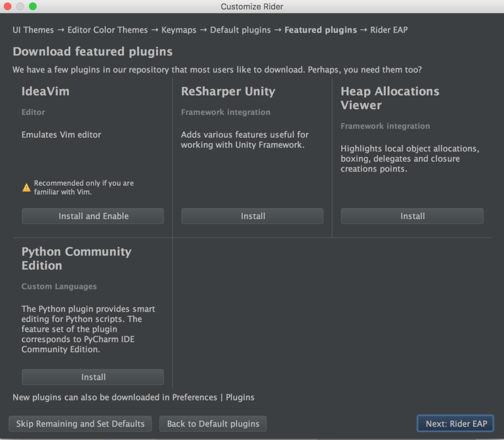504x440 pixels.
Task: Click 'Recommended only if you are familiar' note
Action: pos(84,187)
